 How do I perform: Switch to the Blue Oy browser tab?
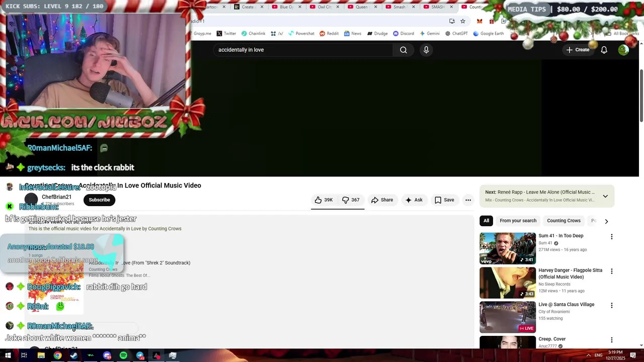click(x=286, y=7)
